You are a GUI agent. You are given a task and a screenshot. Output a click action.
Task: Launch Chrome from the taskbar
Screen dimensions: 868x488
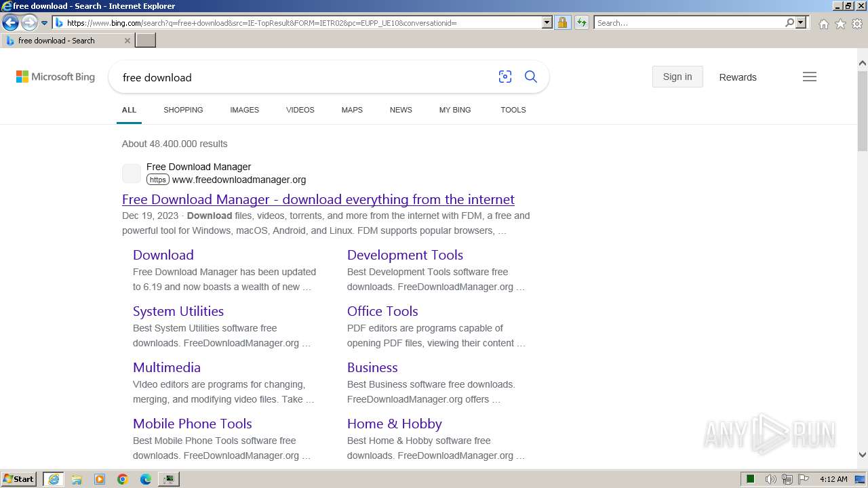(123, 479)
